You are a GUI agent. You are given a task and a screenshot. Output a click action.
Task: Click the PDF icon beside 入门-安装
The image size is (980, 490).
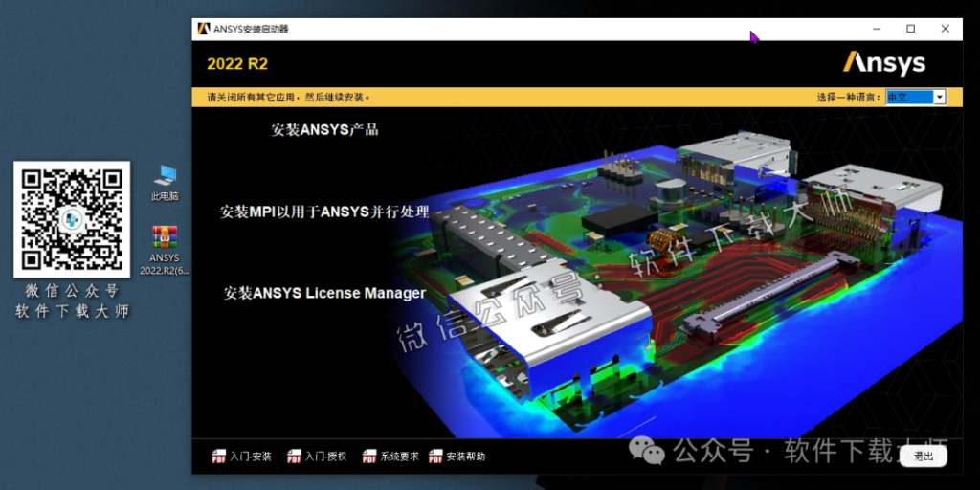pyautogui.click(x=218, y=457)
